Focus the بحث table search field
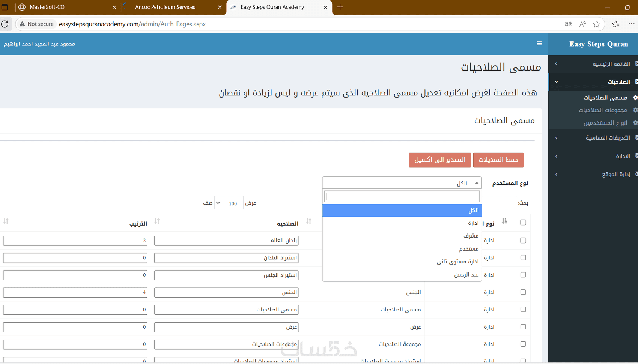Image resolution: width=638 pixels, height=364 pixels. [x=500, y=203]
